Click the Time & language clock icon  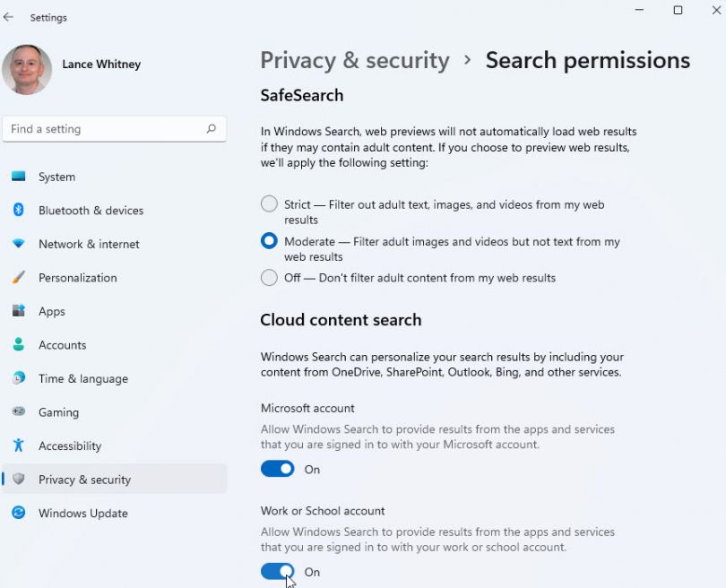point(20,378)
